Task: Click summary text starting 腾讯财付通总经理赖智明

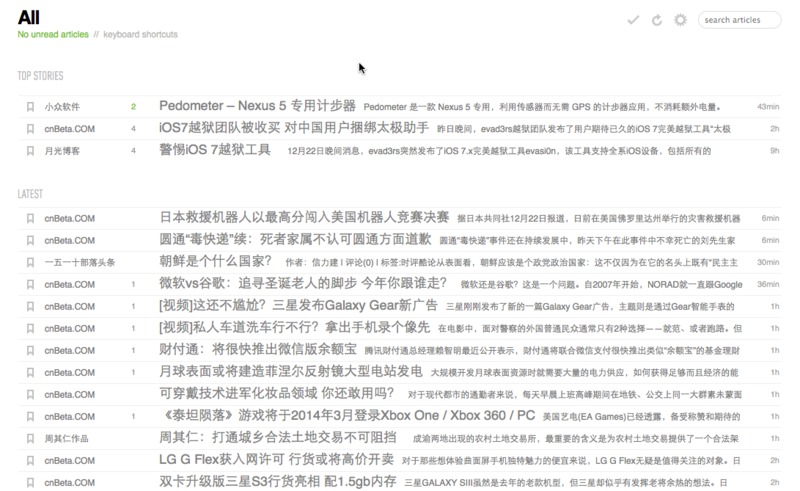Action: click(552, 351)
